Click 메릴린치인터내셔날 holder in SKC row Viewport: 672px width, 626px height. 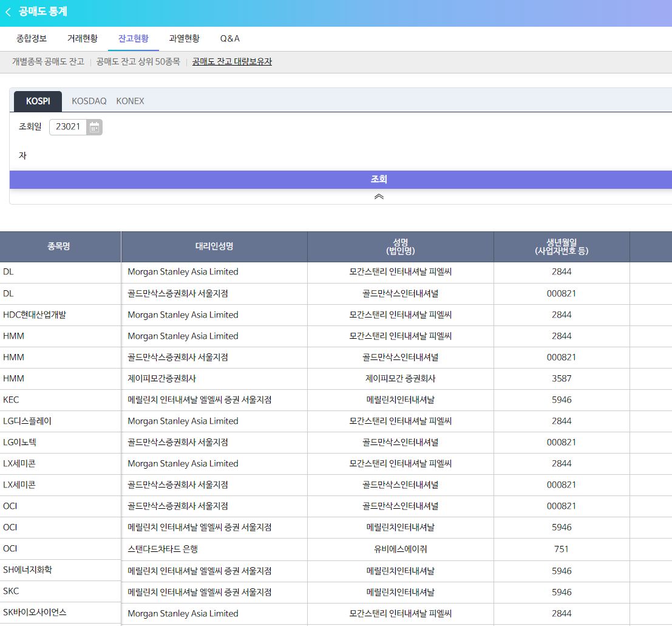pos(400,593)
